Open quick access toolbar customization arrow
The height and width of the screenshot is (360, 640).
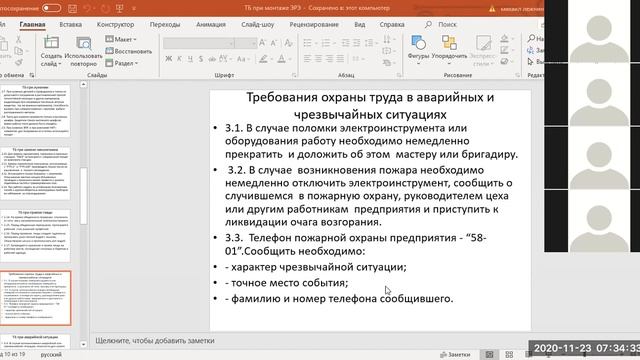pos(134,9)
